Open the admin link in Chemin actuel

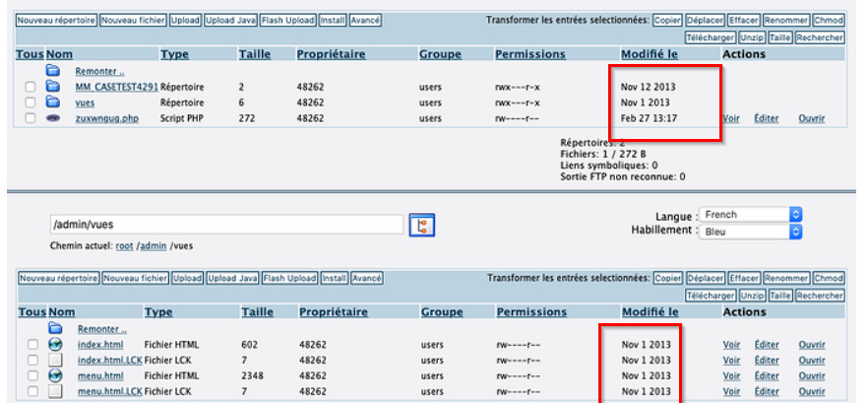tap(153, 245)
